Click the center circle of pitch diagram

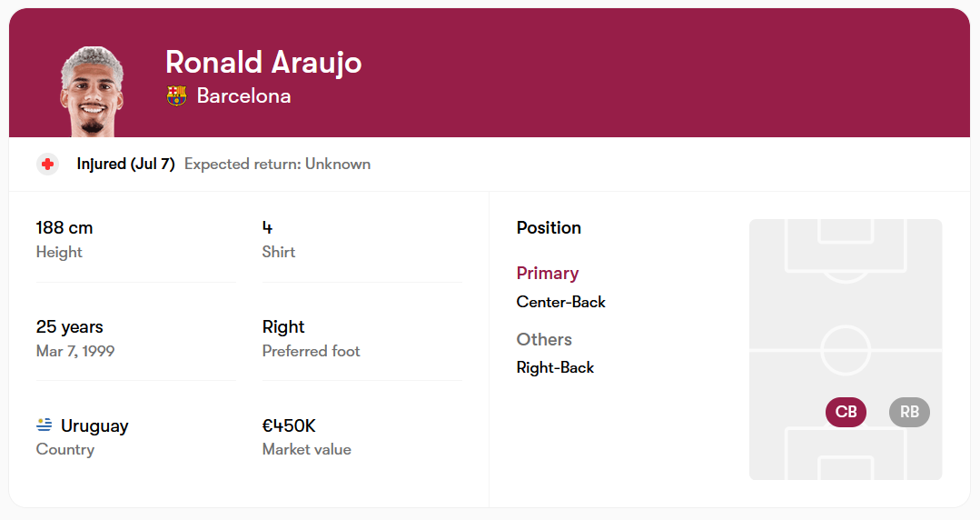(846, 350)
